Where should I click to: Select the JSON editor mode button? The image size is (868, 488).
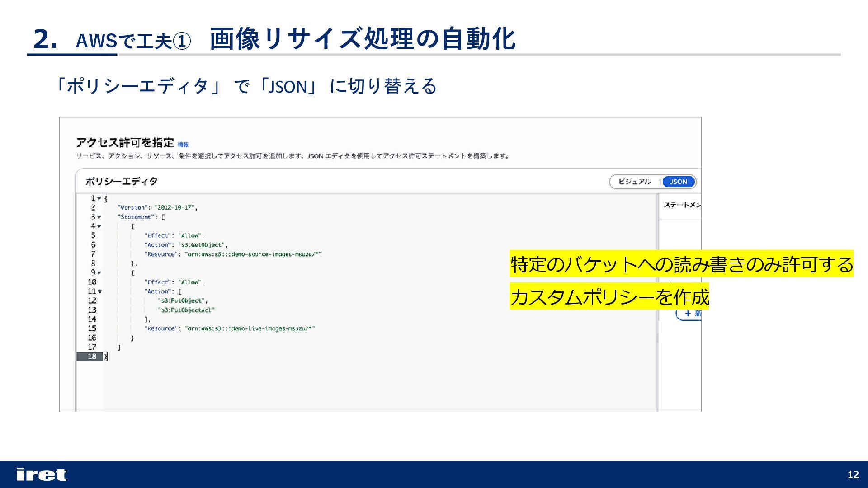[678, 182]
